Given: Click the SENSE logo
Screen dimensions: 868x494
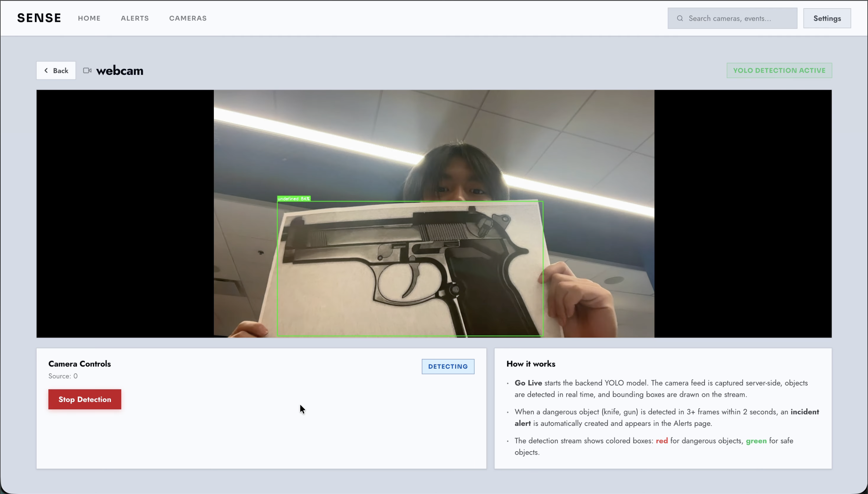Looking at the screenshot, I should coord(39,18).
